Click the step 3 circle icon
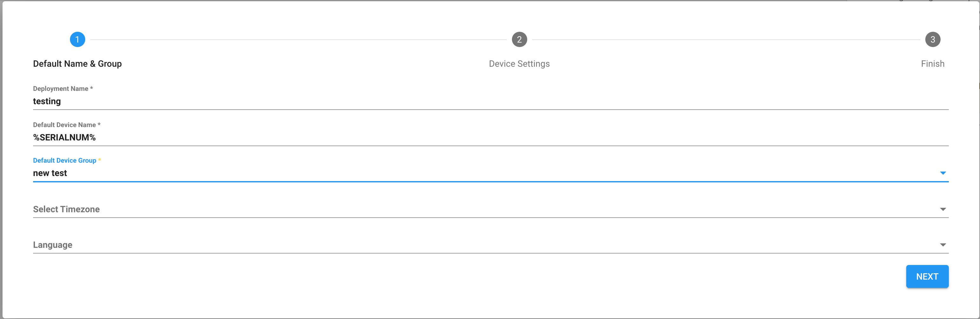Viewport: 980px width, 319px height. (932, 39)
